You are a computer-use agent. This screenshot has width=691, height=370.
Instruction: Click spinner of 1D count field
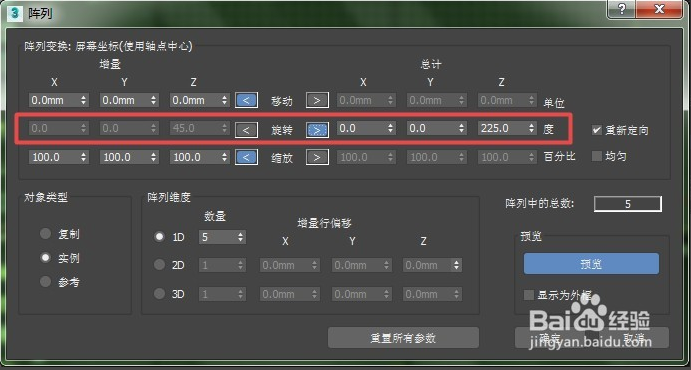point(241,237)
